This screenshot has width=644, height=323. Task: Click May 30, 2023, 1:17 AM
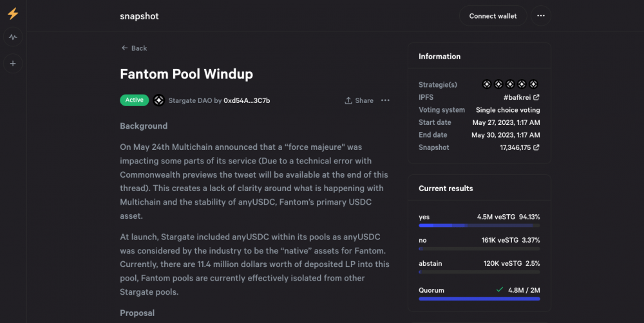(x=506, y=135)
